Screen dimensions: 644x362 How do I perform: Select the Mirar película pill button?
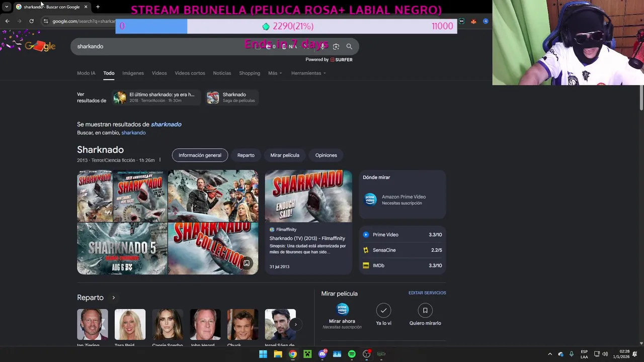click(x=285, y=155)
